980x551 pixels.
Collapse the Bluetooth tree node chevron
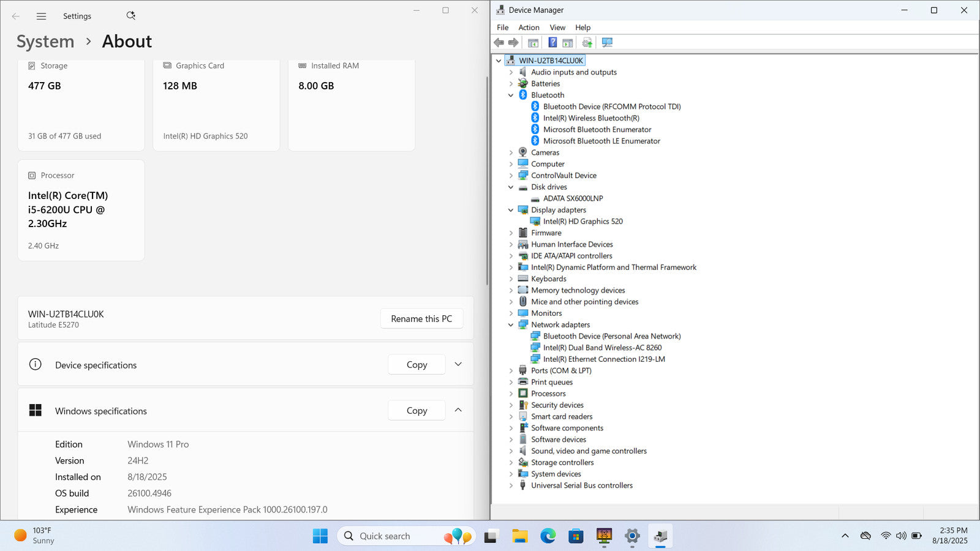511,95
